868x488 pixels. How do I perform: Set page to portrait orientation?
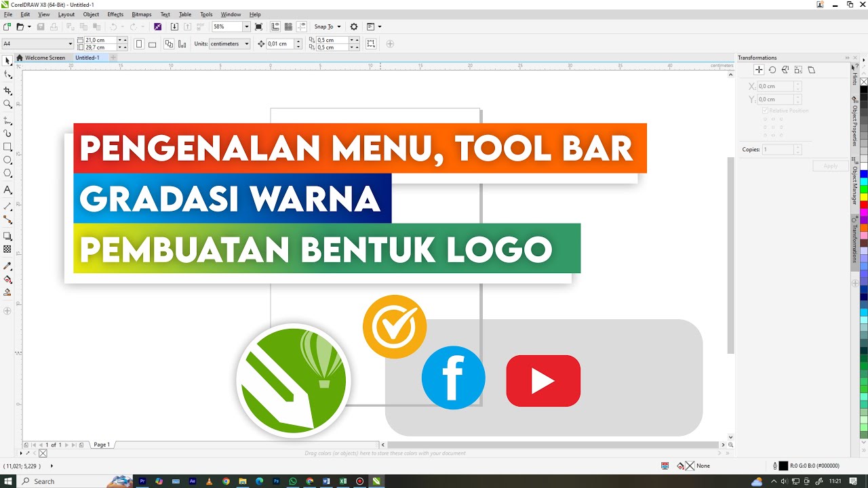click(139, 44)
